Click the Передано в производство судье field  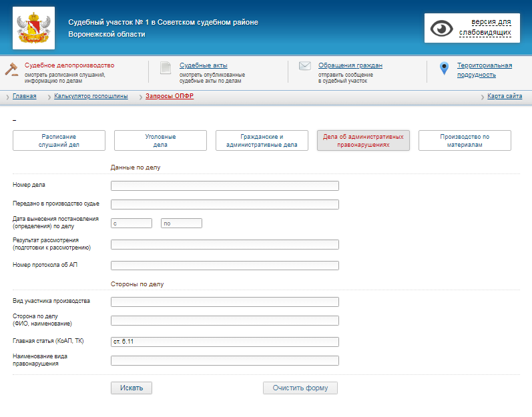point(224,204)
